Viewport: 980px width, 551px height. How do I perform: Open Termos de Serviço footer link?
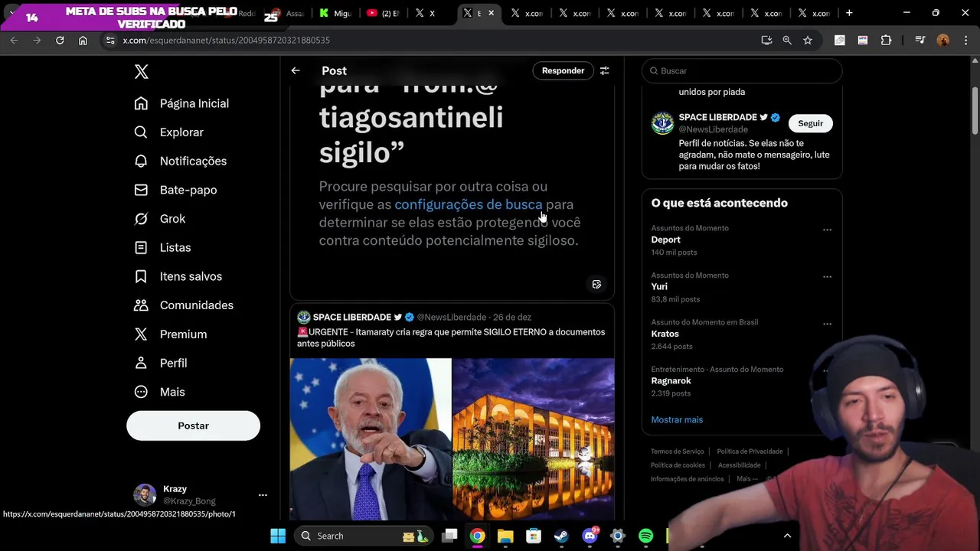pos(677,452)
